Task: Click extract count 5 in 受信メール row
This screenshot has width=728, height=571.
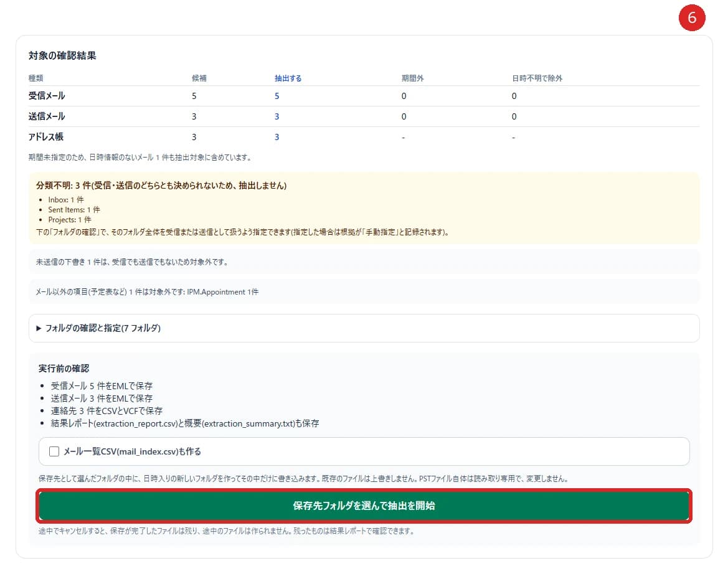Action: tap(277, 96)
